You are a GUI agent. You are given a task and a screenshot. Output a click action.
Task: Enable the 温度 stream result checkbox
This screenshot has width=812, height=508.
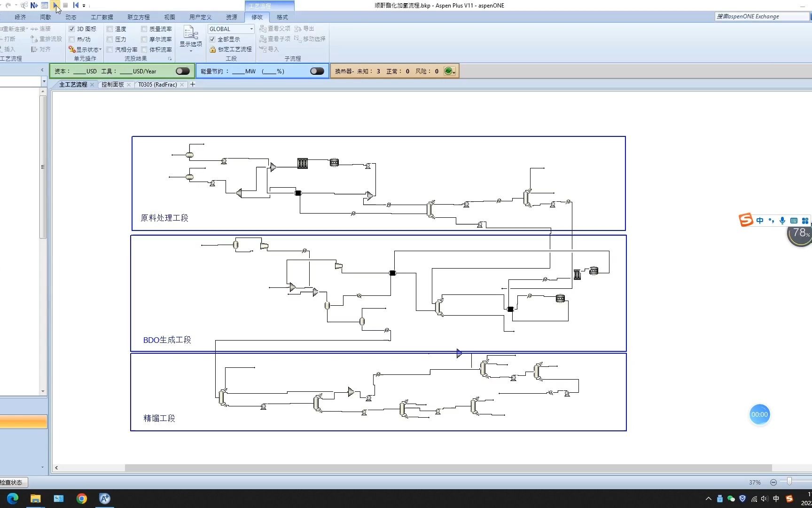(110, 29)
